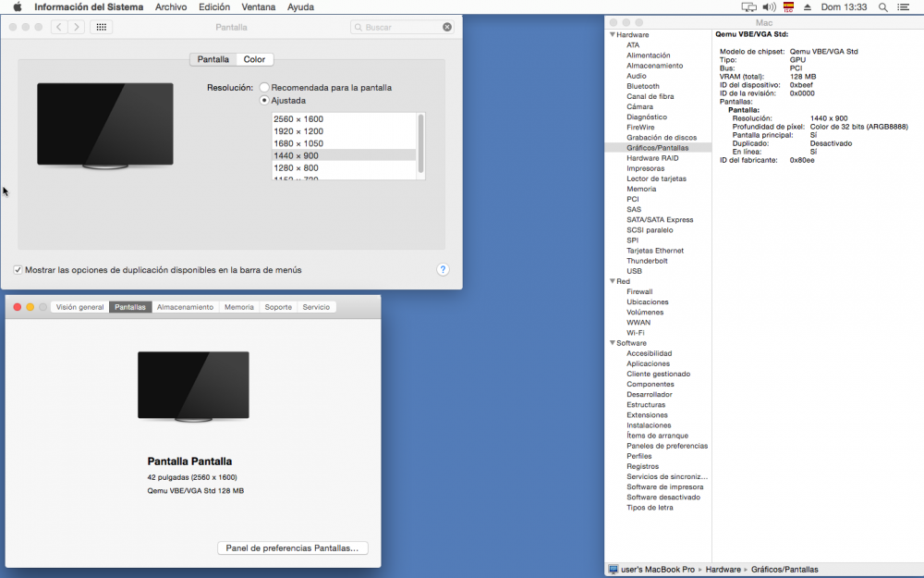Select Impresoras in Hardware list

(645, 168)
